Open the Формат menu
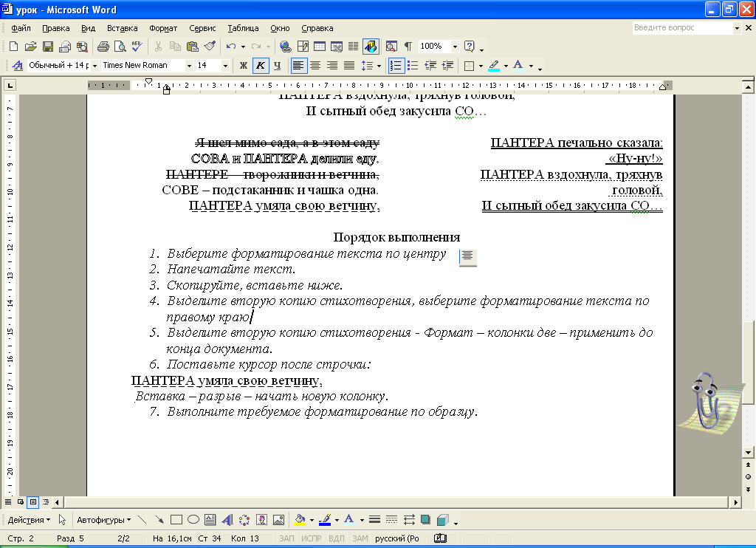 163,28
